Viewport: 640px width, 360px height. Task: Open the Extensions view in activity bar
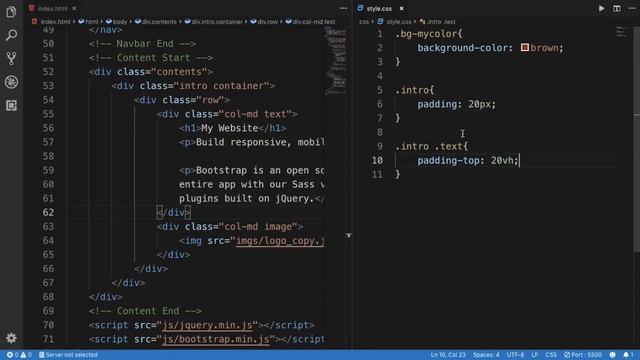11,105
